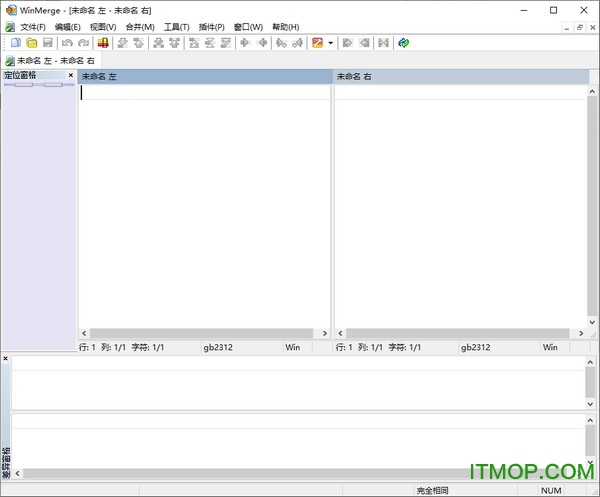Open the 窗口(W) menu

click(x=248, y=27)
